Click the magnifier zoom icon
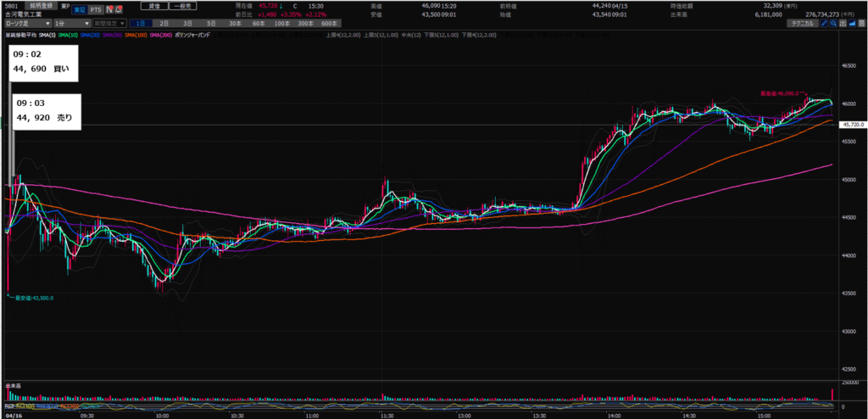 tap(833, 24)
